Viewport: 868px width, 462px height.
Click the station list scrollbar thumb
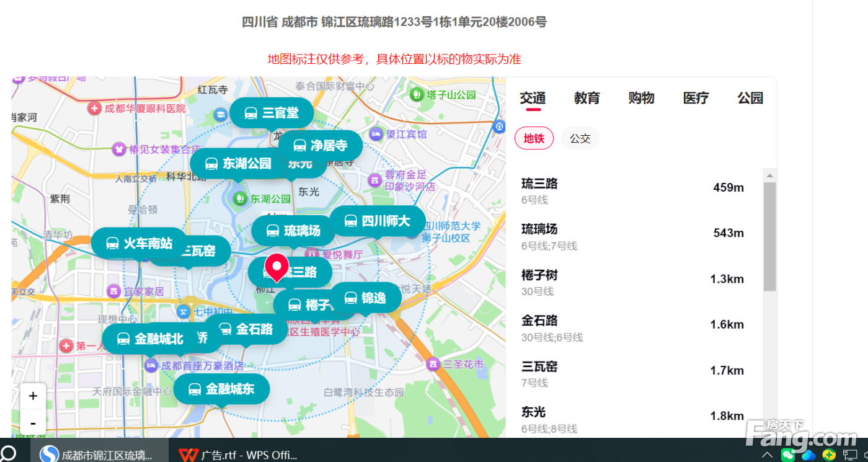[769, 236]
